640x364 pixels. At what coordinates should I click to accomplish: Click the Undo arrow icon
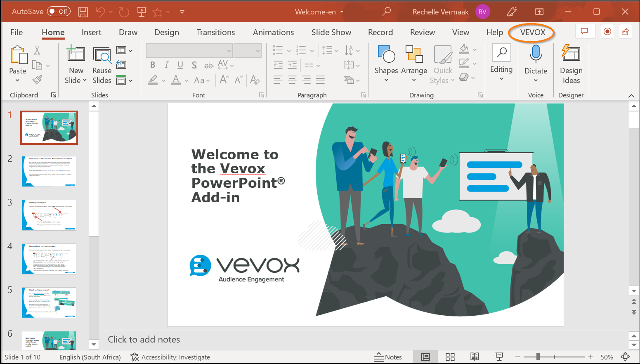pos(100,12)
